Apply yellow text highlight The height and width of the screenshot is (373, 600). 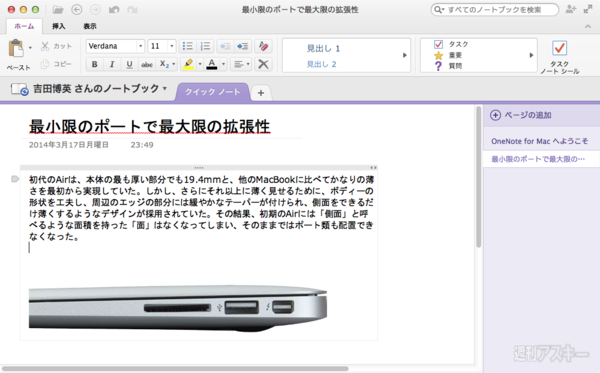(188, 64)
